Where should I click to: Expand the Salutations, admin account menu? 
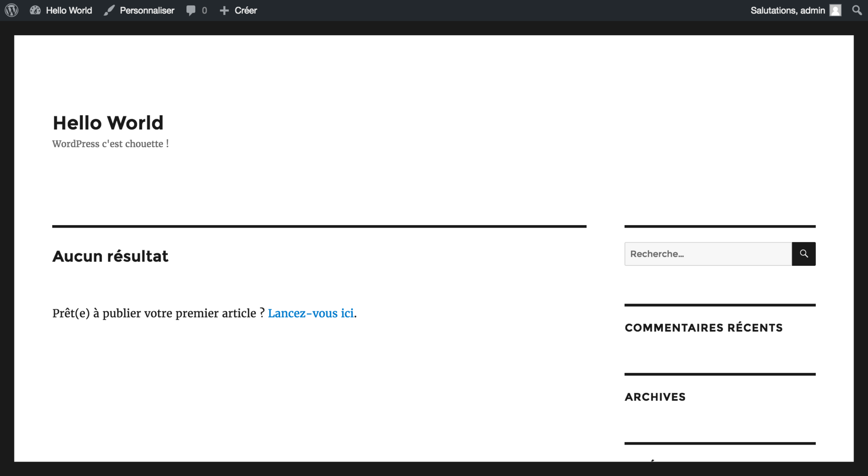(787, 10)
